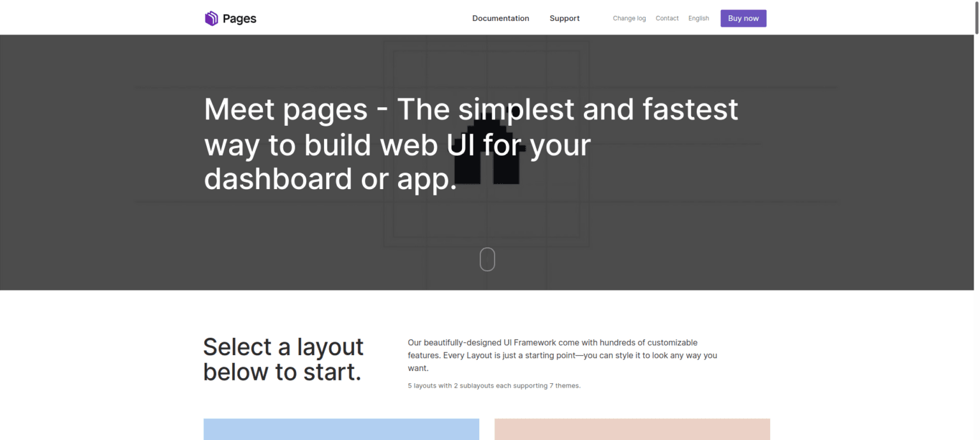Open the Support section
This screenshot has width=980, height=440.
click(x=564, y=18)
